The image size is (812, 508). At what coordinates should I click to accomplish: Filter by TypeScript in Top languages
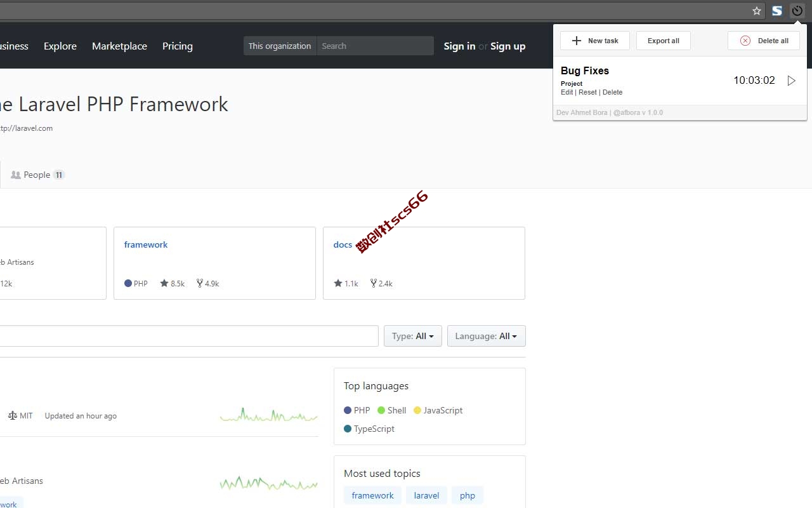point(369,429)
